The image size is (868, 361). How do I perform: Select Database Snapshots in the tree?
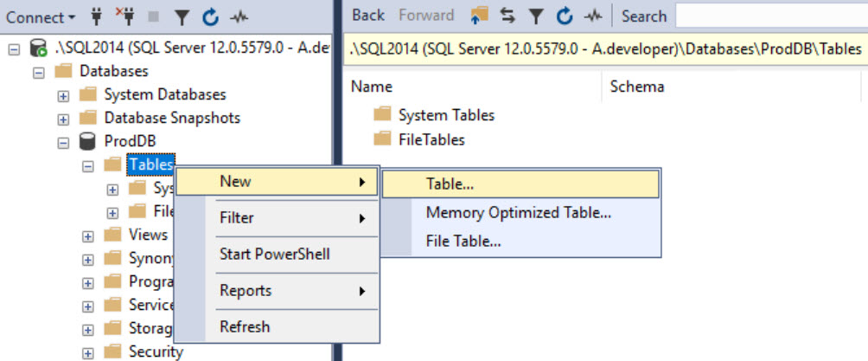[172, 118]
